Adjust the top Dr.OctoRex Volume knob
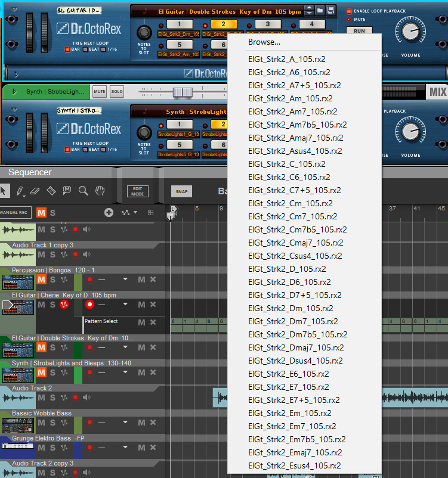 pos(410,30)
